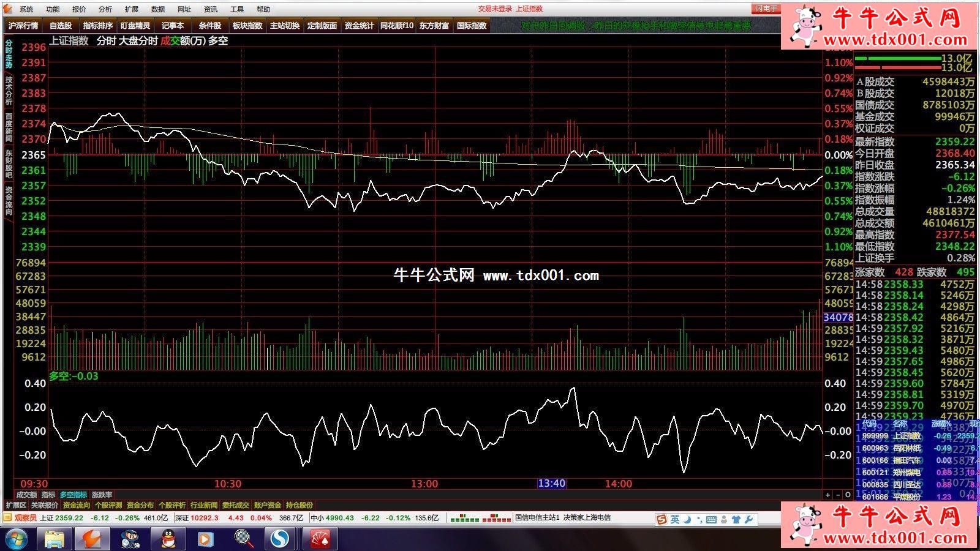The width and height of the screenshot is (980, 551).
Task: Click the signal-strength bars in the status bar
Action: (x=480, y=518)
